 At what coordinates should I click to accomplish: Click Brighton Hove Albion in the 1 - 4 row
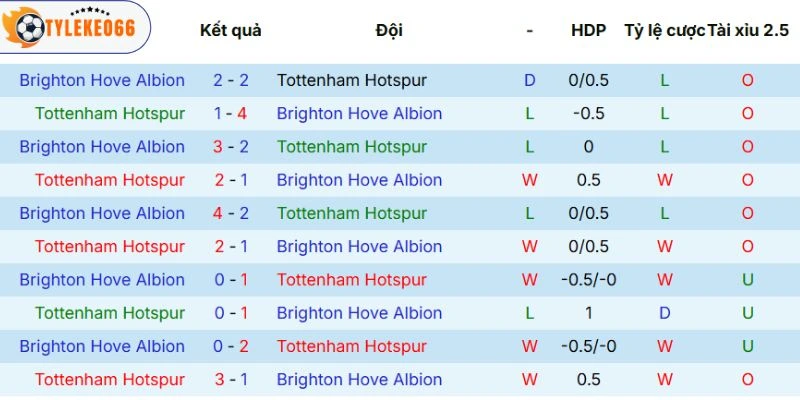(x=359, y=113)
